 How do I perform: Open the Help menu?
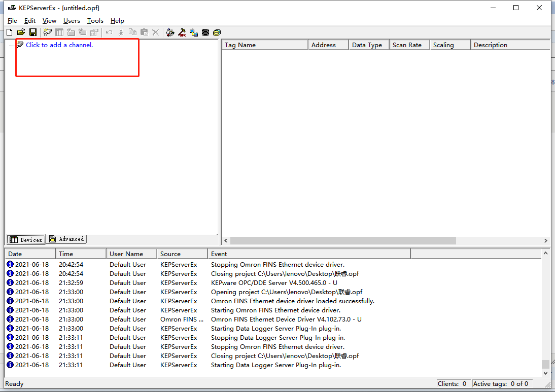click(117, 20)
